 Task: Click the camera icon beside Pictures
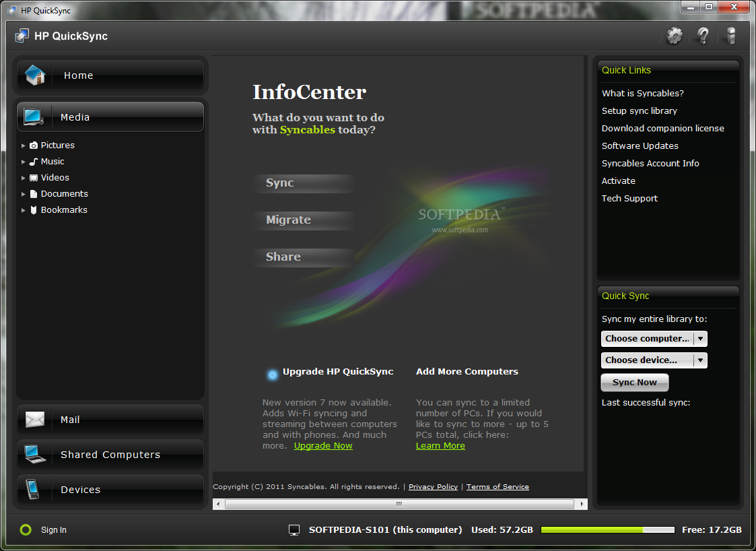click(x=33, y=145)
